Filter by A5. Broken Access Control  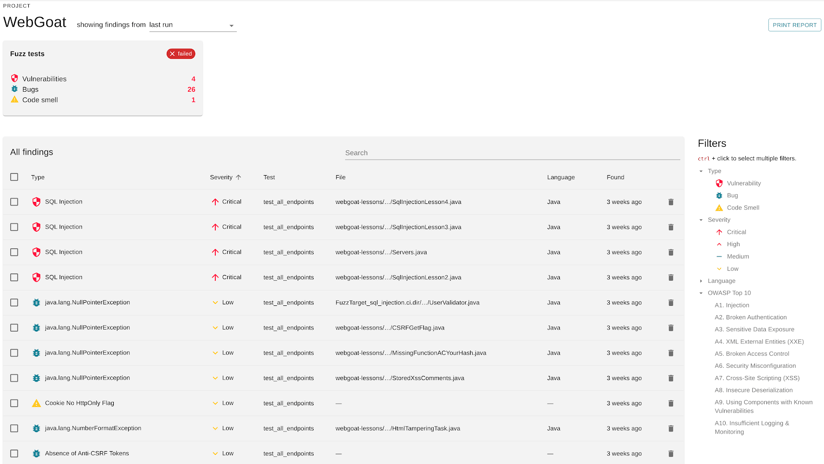pyautogui.click(x=751, y=354)
